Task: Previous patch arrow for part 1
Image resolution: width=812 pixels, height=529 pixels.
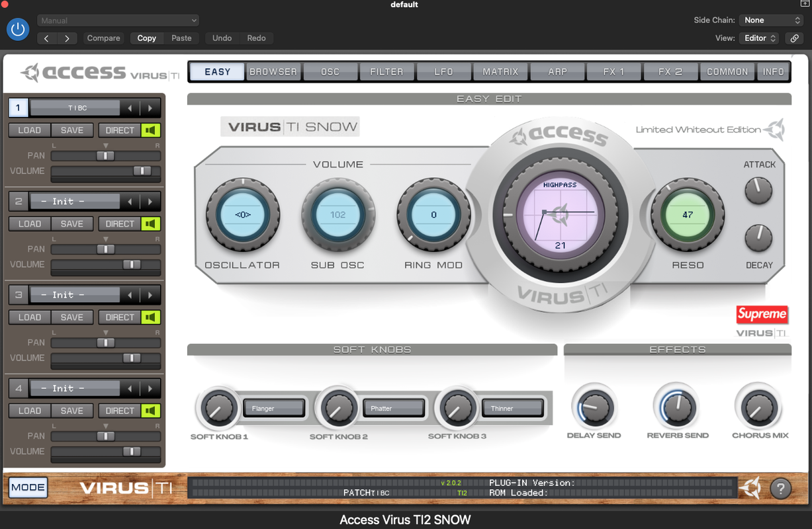Action: (130, 108)
